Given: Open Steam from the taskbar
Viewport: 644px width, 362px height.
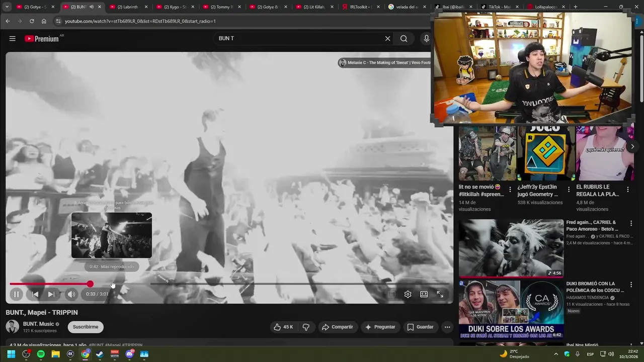Looking at the screenshot, I should click(100, 354).
